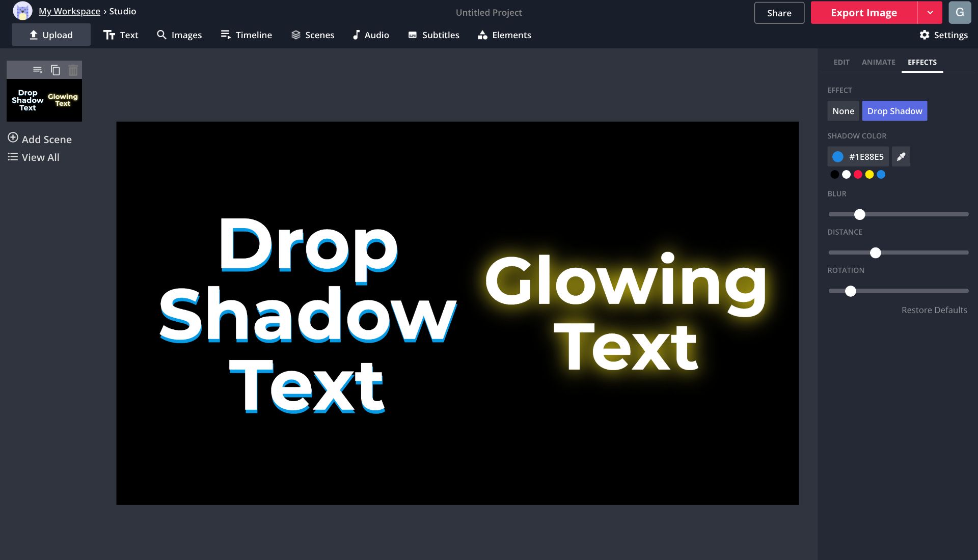Click the Add Scene button
The width and height of the screenshot is (978, 560).
(40, 139)
